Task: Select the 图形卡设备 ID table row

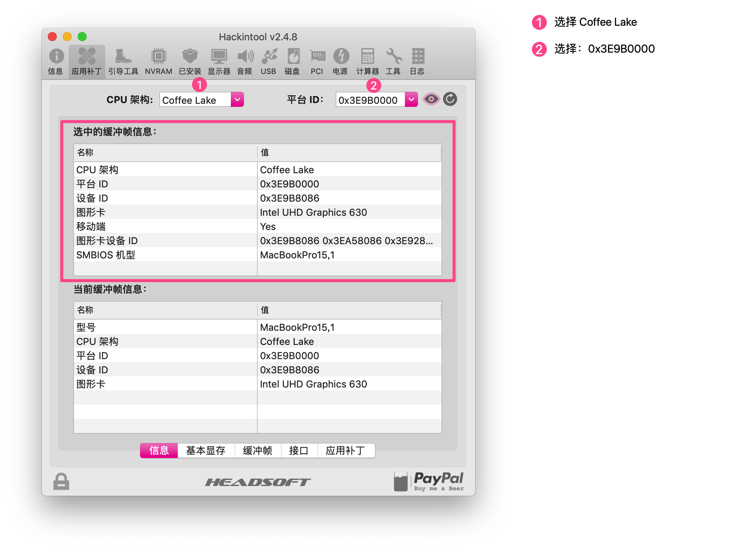Action: (x=258, y=241)
